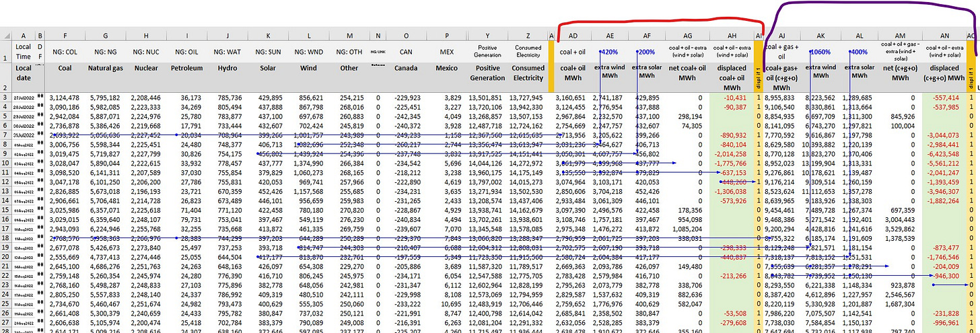Viewport: 980px width, 333px height.
Task: Select column Z header
Action: [x=528, y=36]
